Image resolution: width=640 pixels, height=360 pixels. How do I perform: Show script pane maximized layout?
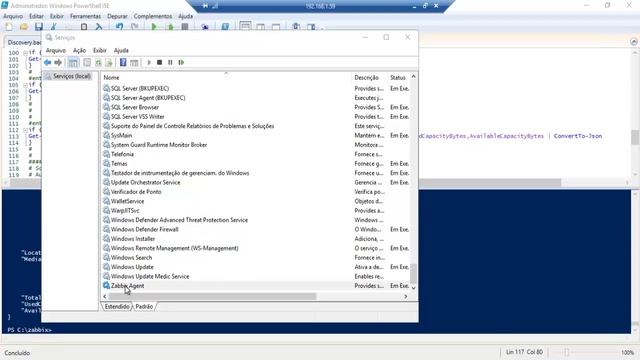(x=276, y=27)
